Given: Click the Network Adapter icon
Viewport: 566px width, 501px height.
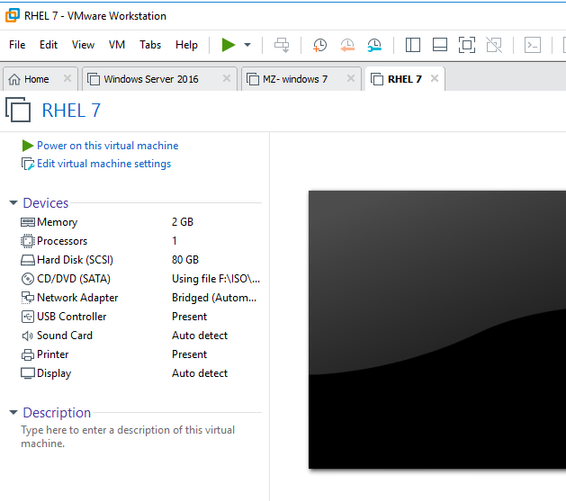Looking at the screenshot, I should [28, 297].
